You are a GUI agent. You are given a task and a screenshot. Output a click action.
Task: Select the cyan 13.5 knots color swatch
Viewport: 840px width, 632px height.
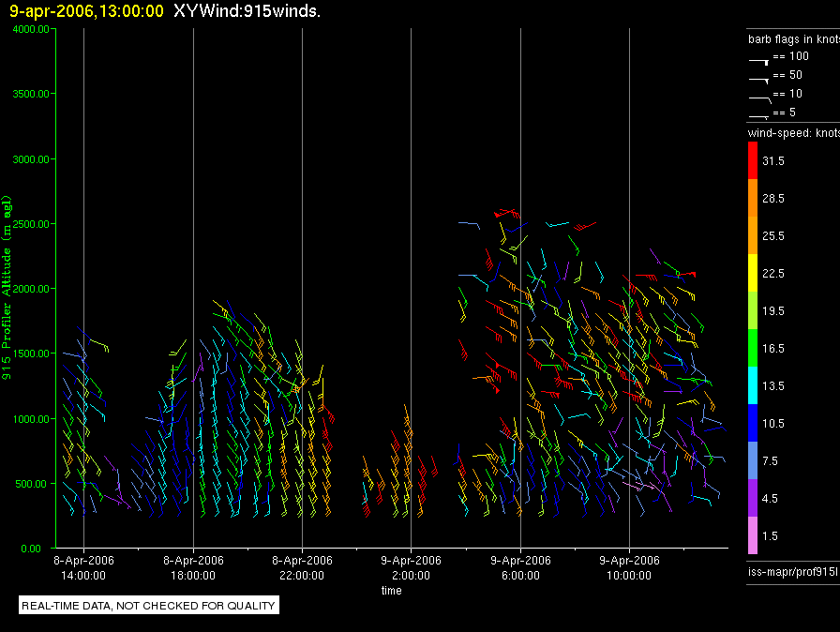click(x=753, y=385)
